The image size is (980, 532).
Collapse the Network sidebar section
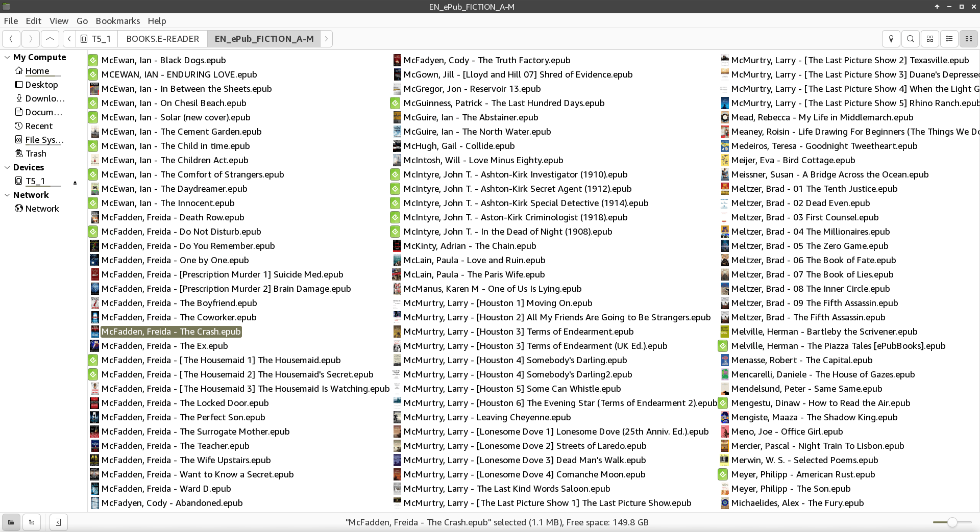coord(7,195)
